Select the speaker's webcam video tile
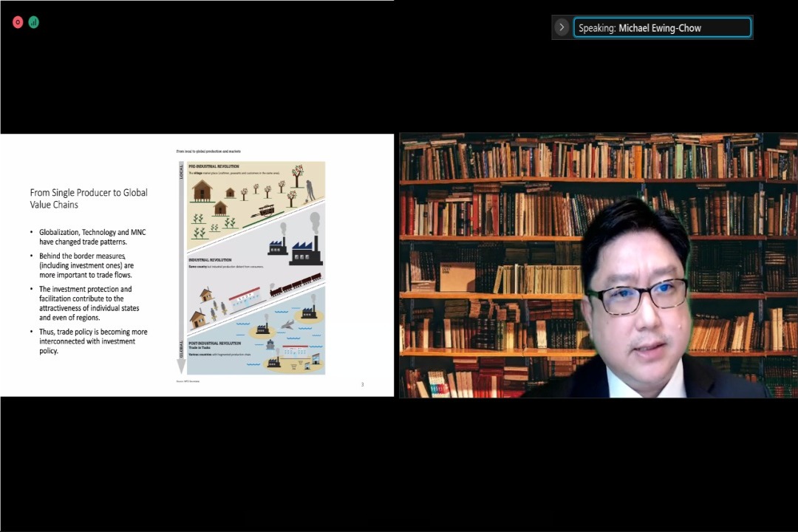 tap(598, 265)
